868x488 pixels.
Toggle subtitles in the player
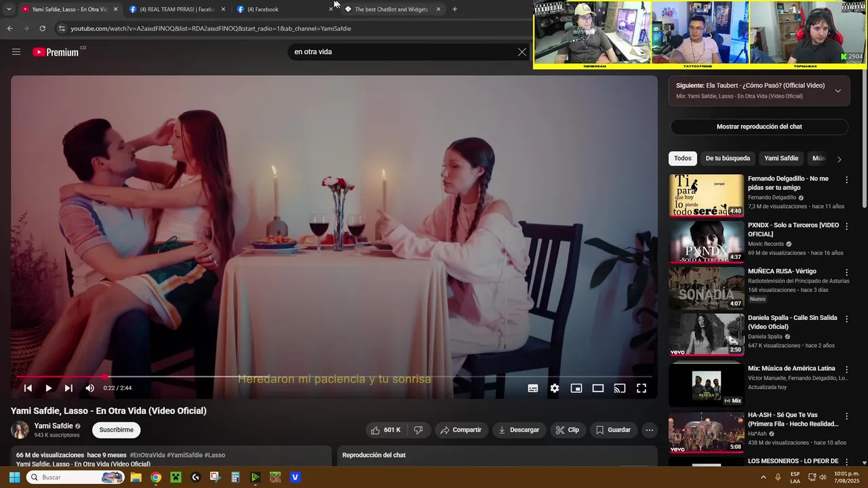coord(533,388)
